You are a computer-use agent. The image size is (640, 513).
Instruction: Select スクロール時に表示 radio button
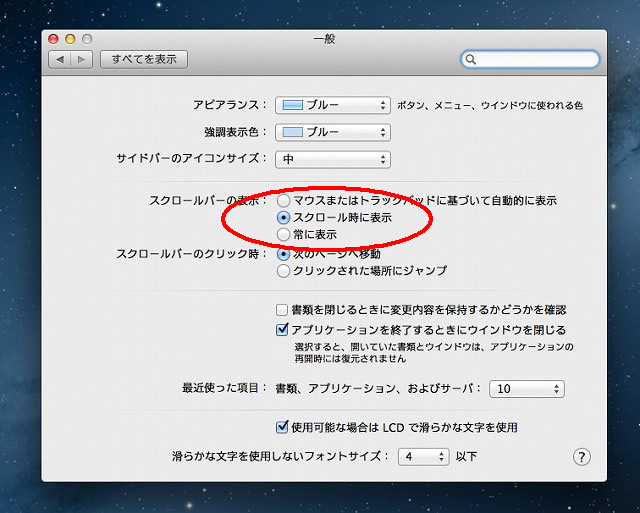coord(284,217)
